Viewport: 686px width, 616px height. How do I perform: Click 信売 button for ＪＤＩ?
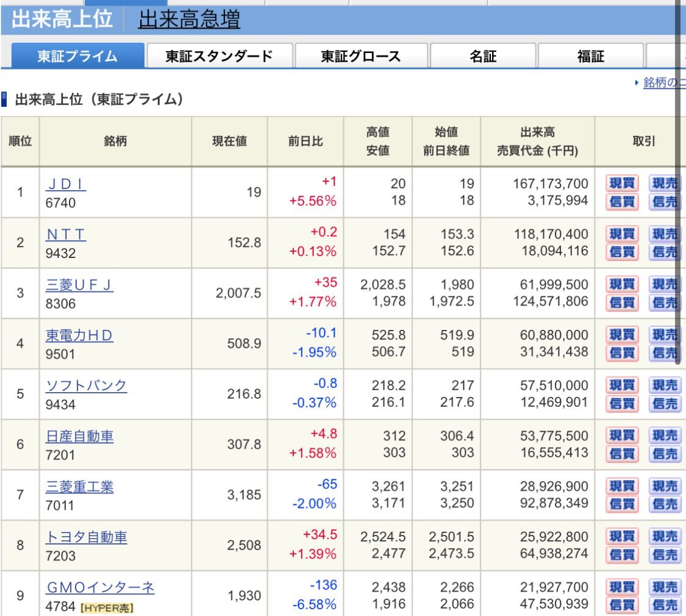[665, 202]
